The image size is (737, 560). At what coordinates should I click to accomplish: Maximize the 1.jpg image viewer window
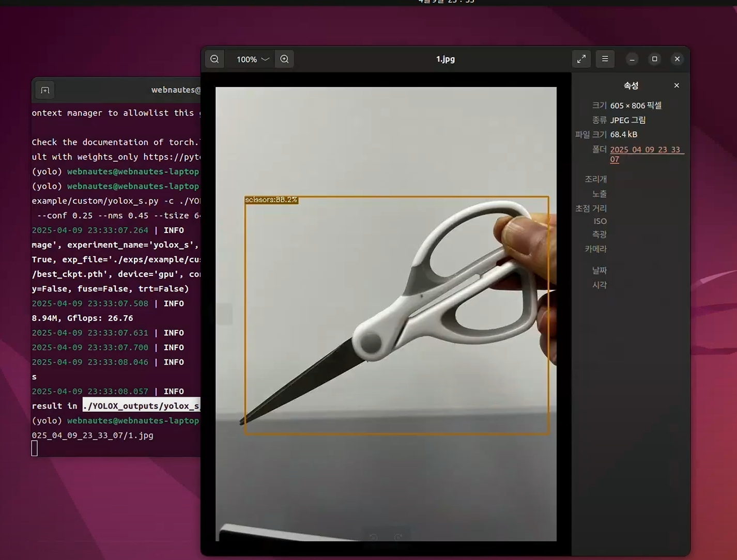(x=655, y=59)
